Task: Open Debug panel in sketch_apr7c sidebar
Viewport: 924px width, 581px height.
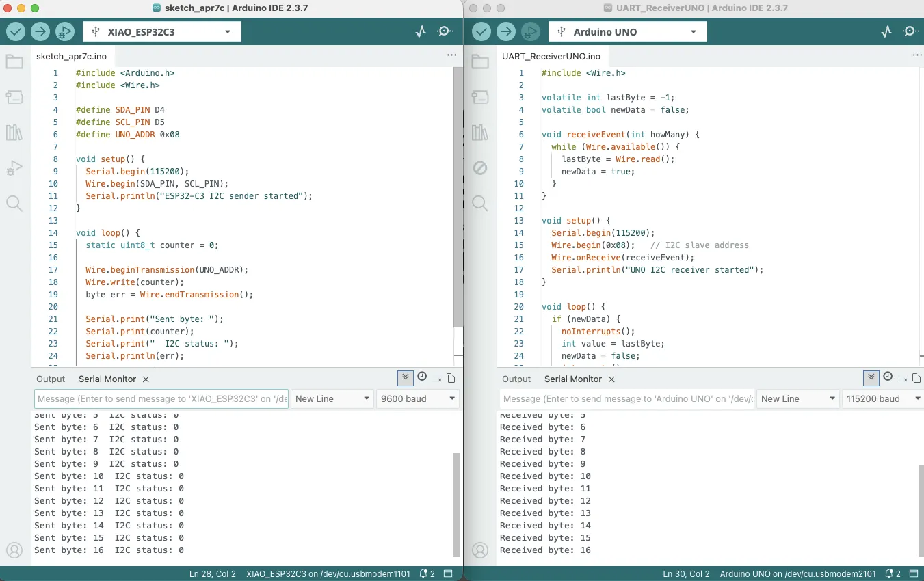Action: tap(14, 167)
